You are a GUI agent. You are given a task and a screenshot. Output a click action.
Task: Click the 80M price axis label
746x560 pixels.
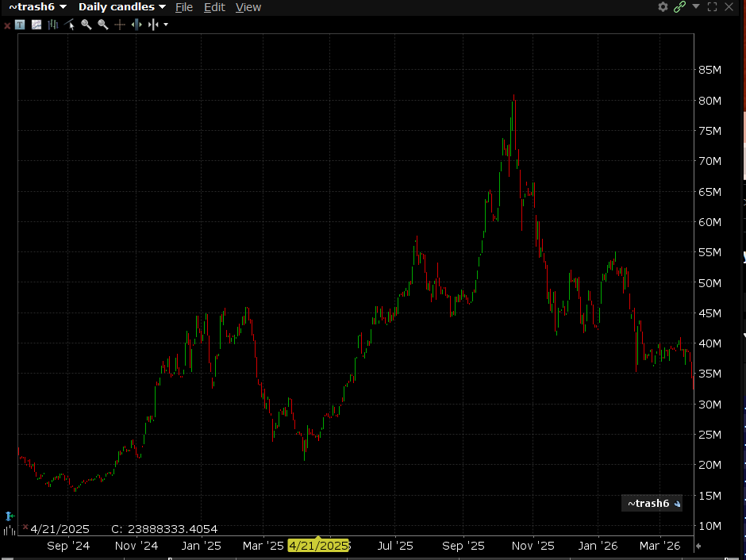click(709, 100)
